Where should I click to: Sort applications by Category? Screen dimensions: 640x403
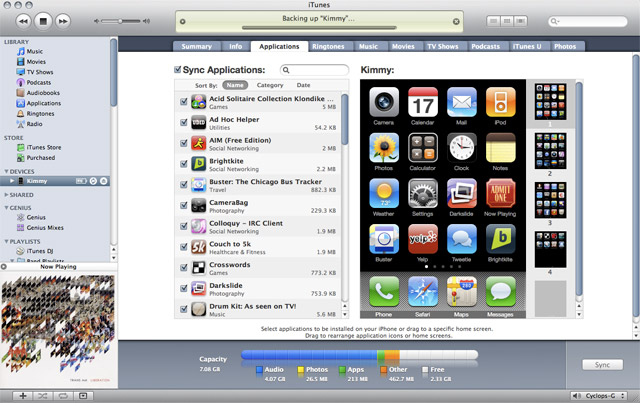click(270, 85)
